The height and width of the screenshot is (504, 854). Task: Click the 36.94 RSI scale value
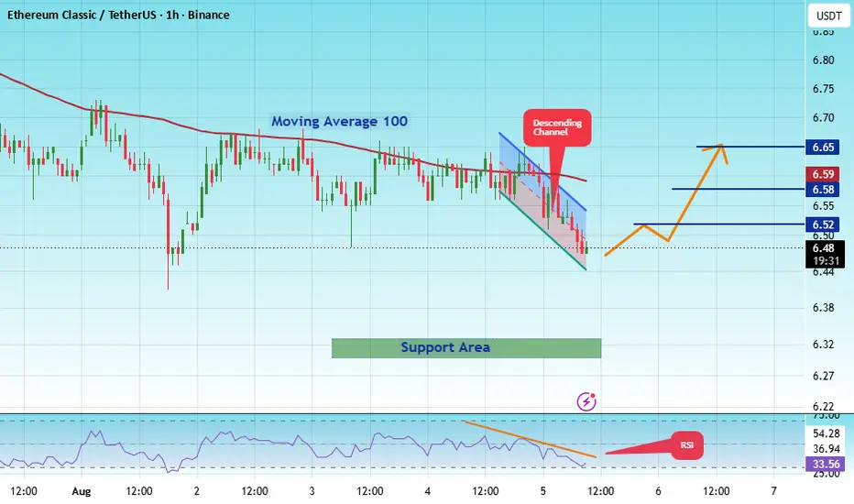pos(827,449)
